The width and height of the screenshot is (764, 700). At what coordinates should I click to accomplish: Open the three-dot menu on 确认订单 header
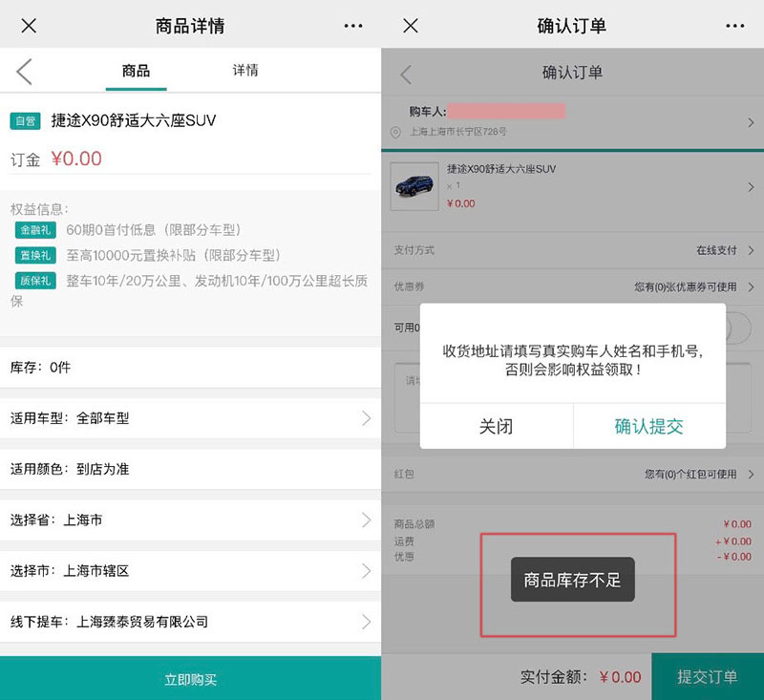coord(734,26)
